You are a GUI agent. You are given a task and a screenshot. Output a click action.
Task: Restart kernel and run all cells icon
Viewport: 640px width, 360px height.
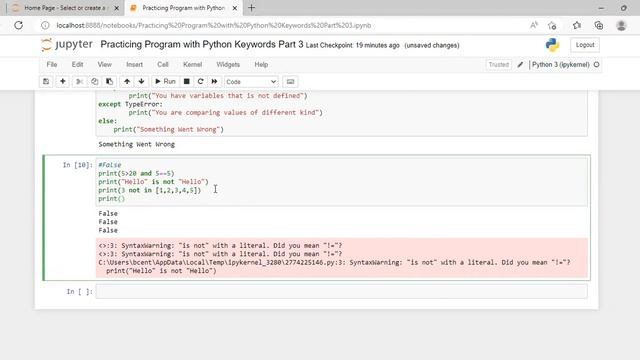coord(214,82)
